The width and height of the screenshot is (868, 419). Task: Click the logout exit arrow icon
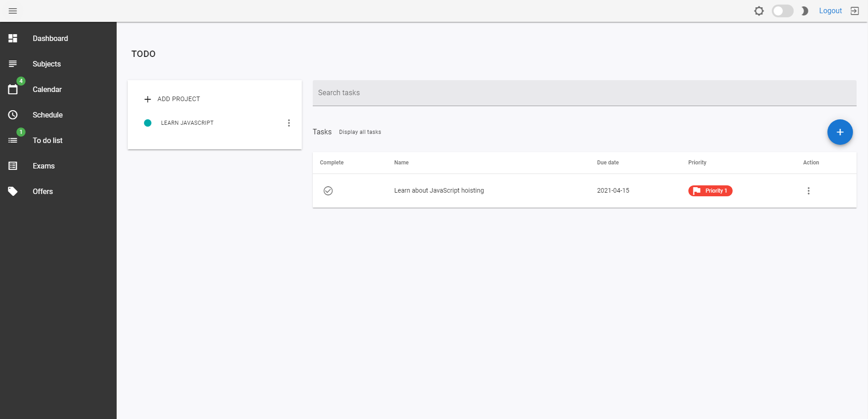click(x=855, y=11)
